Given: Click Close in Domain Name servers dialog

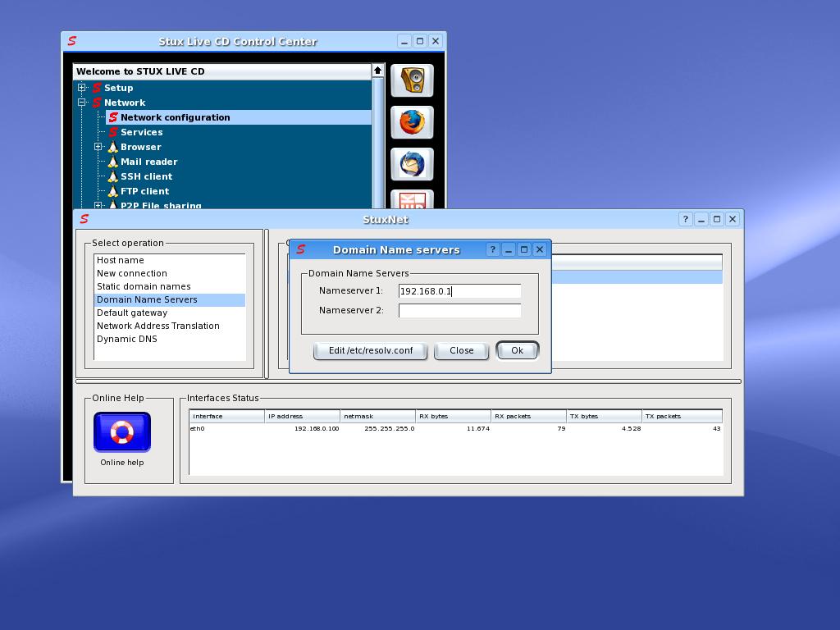Looking at the screenshot, I should (x=461, y=351).
